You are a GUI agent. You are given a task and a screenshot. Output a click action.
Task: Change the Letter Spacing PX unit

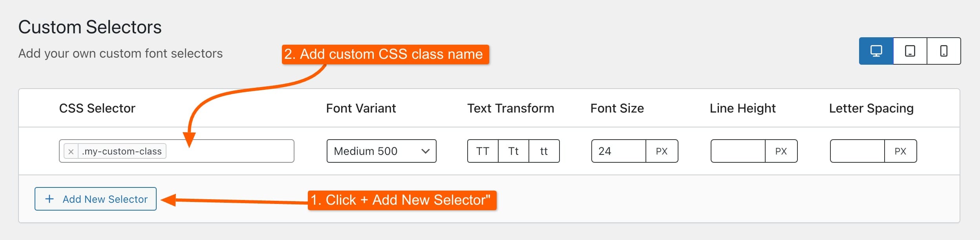tap(900, 151)
